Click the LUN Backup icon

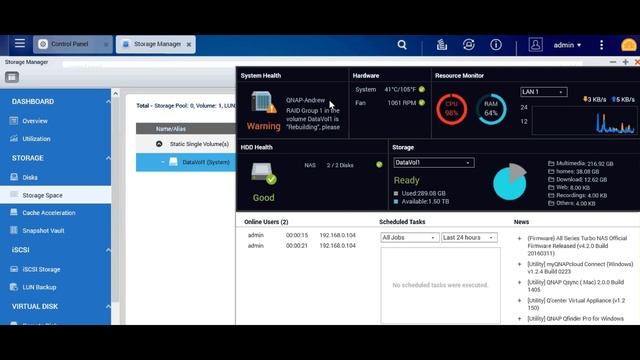14,287
